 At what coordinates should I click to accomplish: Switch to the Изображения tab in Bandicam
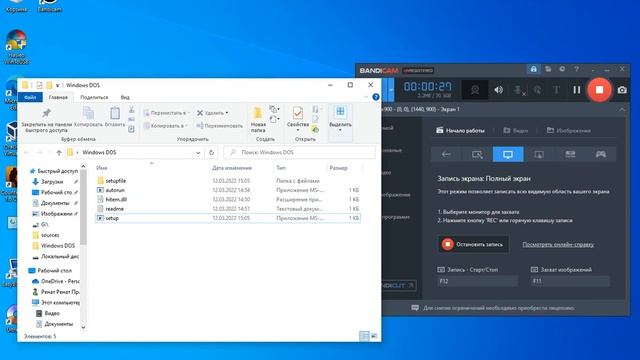(569, 130)
